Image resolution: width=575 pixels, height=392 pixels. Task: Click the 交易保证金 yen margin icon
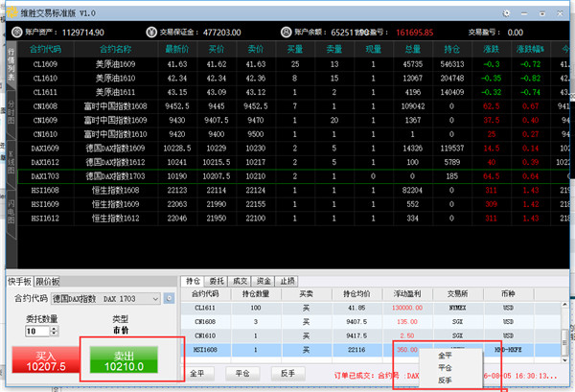(x=151, y=33)
